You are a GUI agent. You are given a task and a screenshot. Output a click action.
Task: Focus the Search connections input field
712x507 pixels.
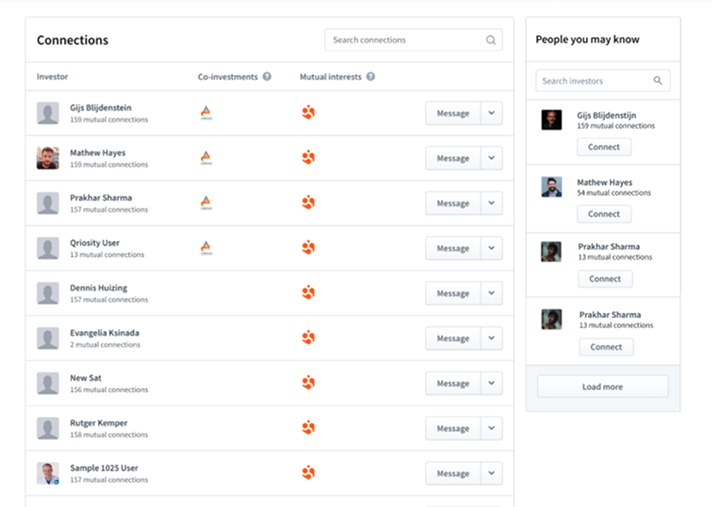coord(405,41)
